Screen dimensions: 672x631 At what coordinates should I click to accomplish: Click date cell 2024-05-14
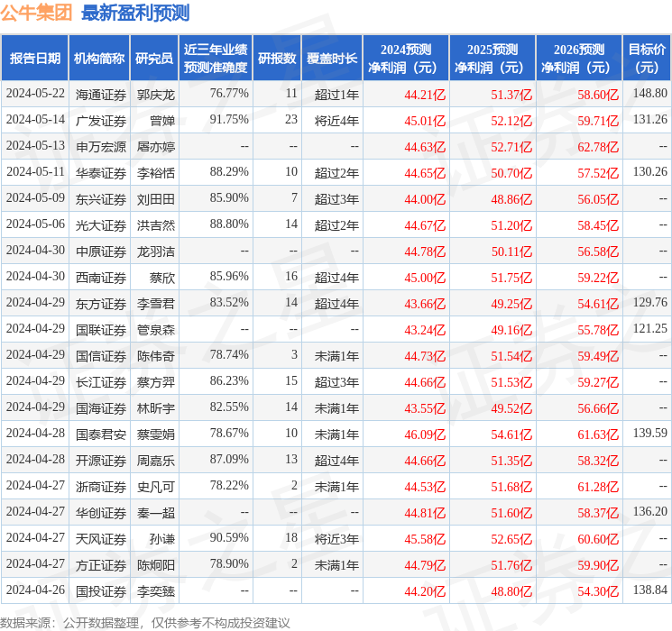[x=35, y=119]
